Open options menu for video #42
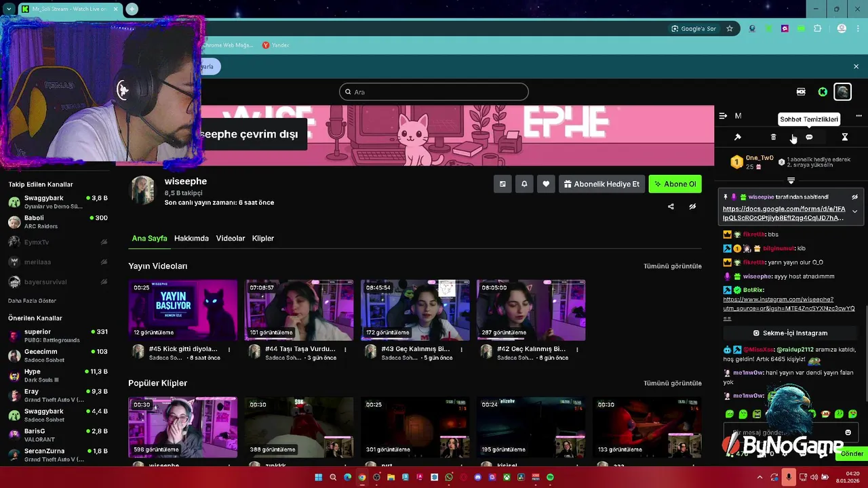 [577, 350]
